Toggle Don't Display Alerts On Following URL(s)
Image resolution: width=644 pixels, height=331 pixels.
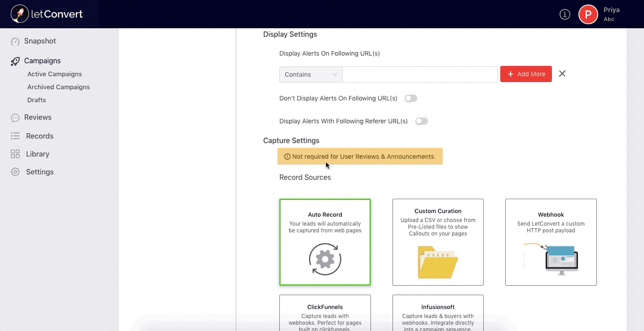point(411,98)
